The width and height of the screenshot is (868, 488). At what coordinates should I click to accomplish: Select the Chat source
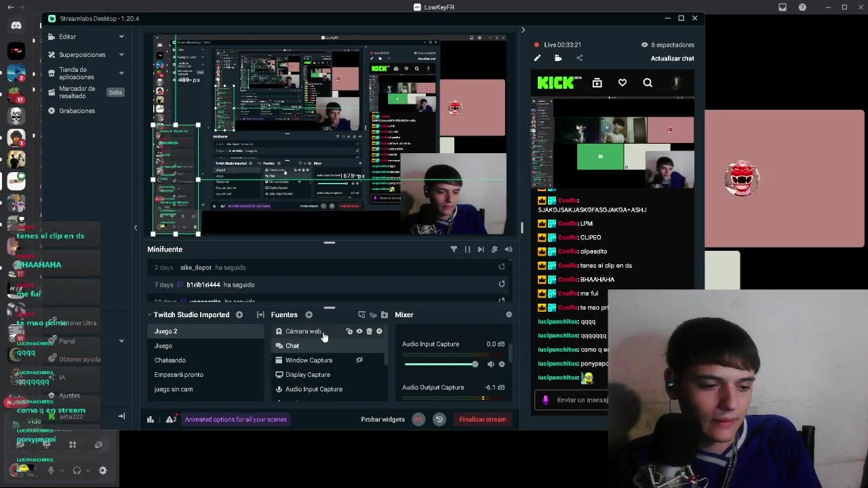click(329, 346)
